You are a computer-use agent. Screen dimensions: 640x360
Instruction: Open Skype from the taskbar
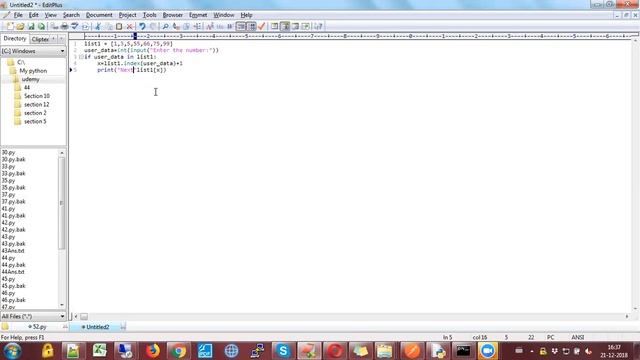(x=283, y=351)
